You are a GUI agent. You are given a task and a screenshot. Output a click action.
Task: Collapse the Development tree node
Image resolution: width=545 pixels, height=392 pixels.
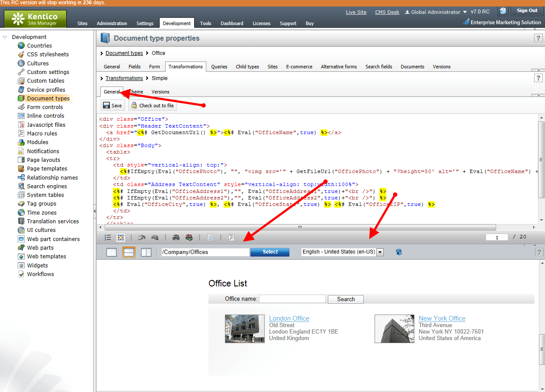[x=5, y=37]
